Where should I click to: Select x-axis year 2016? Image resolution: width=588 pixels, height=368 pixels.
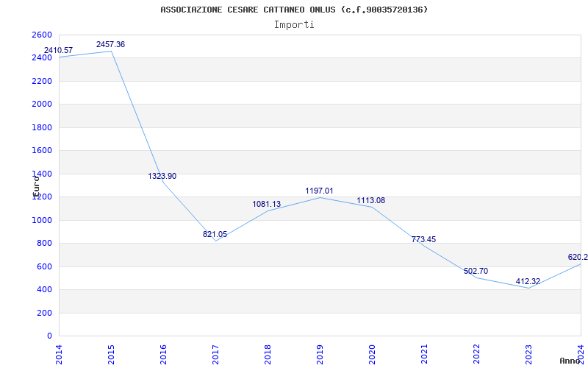click(x=163, y=355)
